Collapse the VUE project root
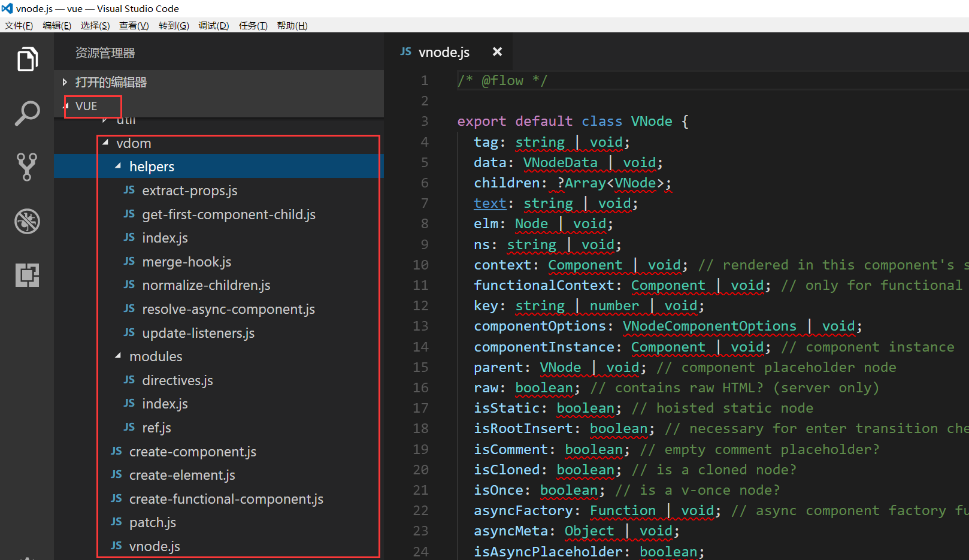This screenshot has height=560, width=969. pos(66,106)
